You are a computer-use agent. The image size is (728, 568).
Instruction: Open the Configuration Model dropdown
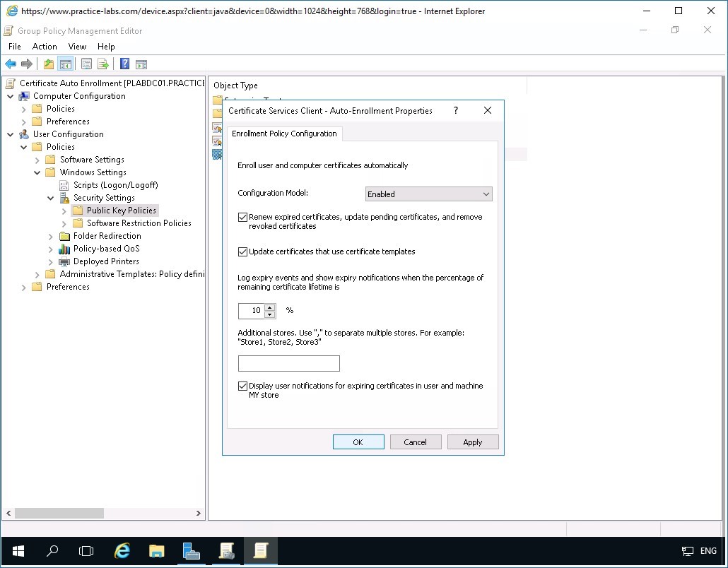point(486,194)
